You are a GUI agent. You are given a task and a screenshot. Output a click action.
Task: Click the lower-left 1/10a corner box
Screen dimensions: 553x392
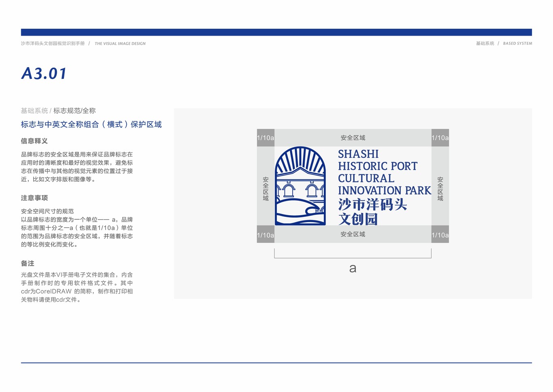[x=266, y=234]
